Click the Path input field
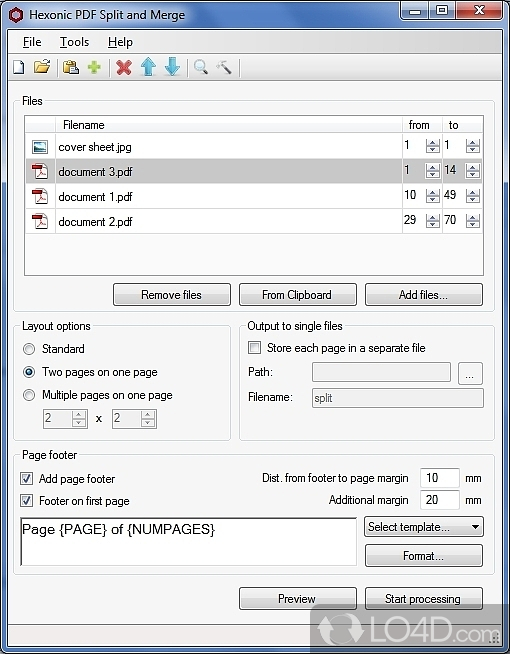Screen dimensions: 510x654 (x=381, y=372)
